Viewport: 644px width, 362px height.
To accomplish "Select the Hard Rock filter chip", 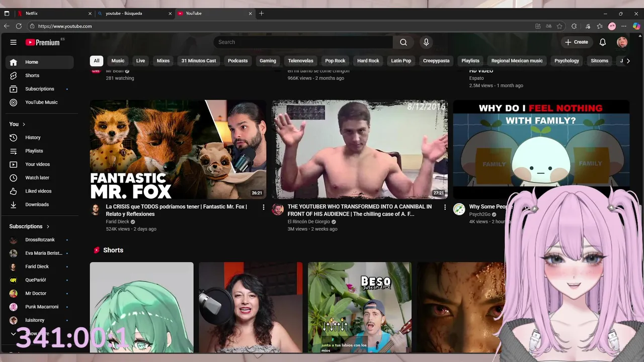I will click(x=368, y=61).
